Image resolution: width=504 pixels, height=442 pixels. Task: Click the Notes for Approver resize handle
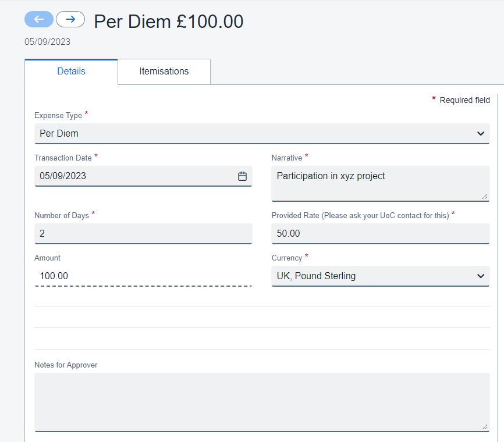point(485,426)
